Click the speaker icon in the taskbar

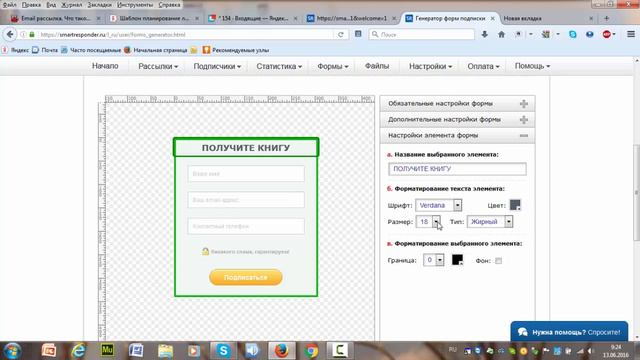(252, 351)
